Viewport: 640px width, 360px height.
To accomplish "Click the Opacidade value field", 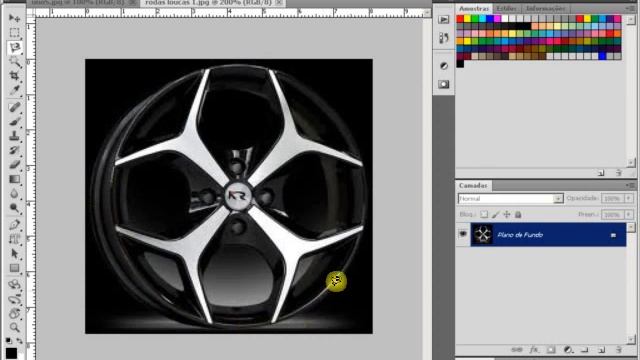I will [612, 198].
